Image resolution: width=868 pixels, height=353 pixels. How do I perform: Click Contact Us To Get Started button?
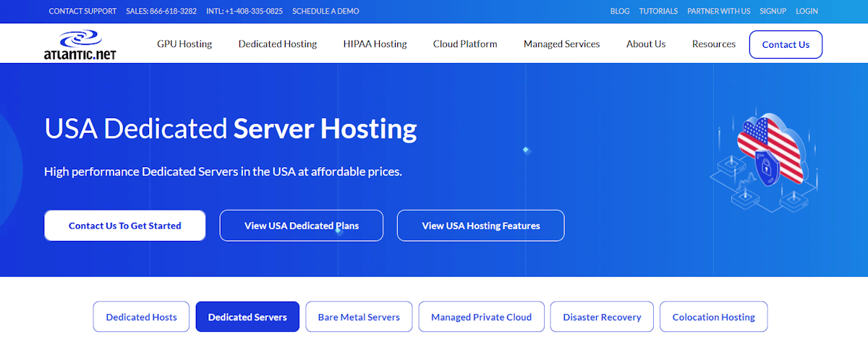click(125, 226)
